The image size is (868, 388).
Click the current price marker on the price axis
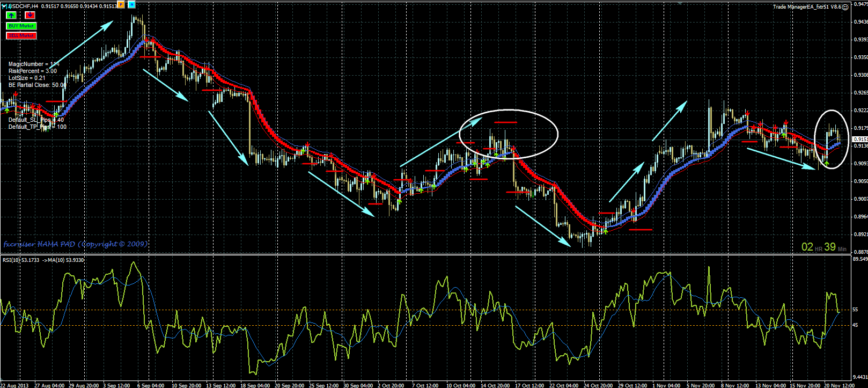pyautogui.click(x=860, y=139)
